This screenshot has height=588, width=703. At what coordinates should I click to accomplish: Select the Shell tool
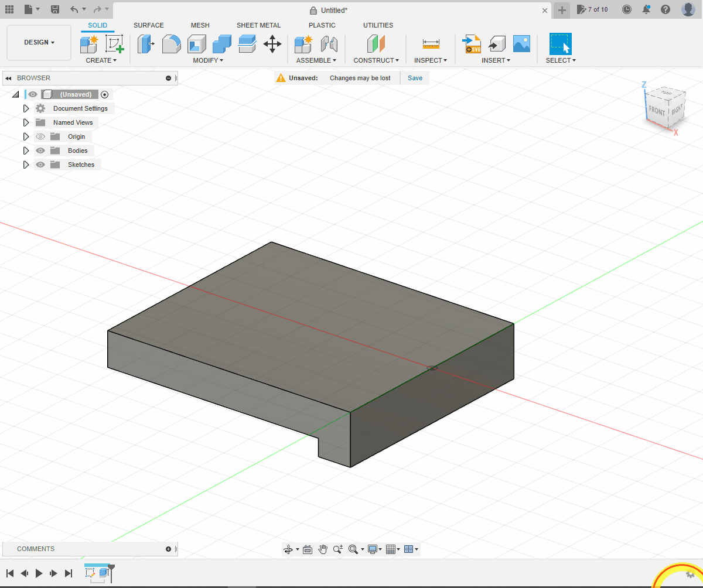click(197, 44)
